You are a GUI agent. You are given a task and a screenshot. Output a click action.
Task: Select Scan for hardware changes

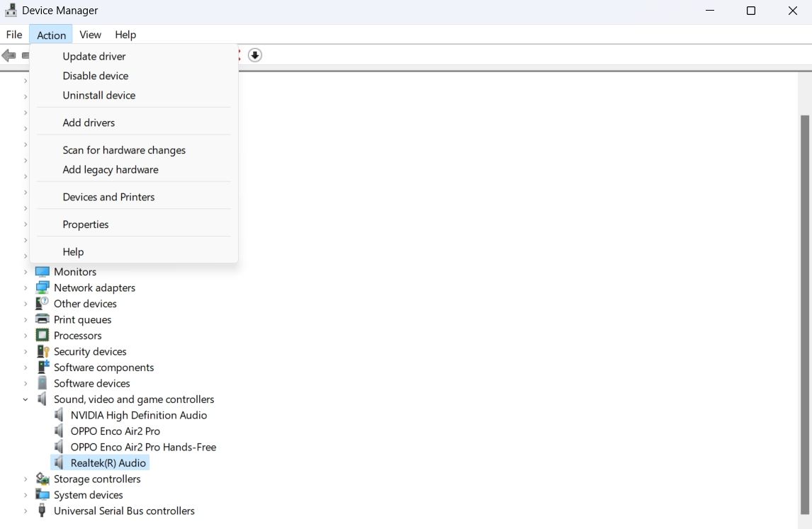click(x=124, y=150)
